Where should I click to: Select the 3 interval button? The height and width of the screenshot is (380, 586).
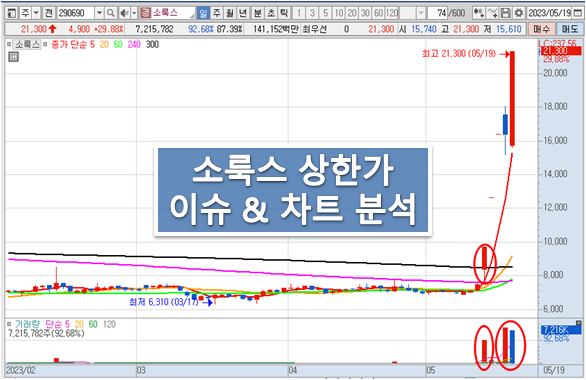coord(312,13)
